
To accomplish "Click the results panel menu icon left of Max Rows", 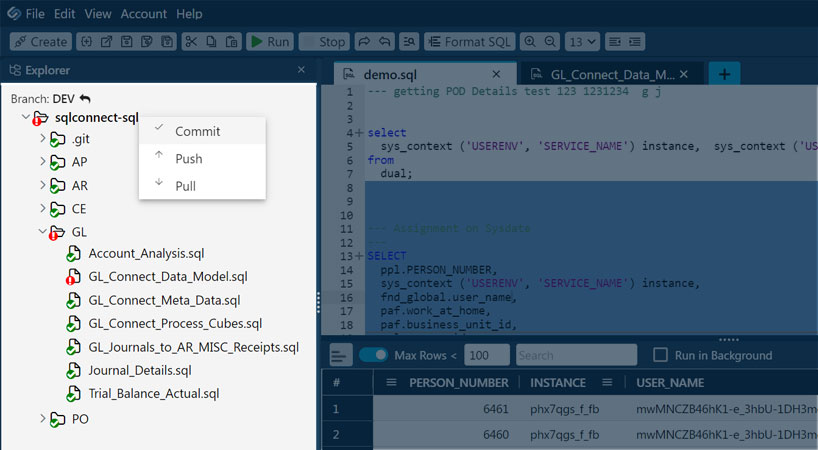I will coord(340,355).
